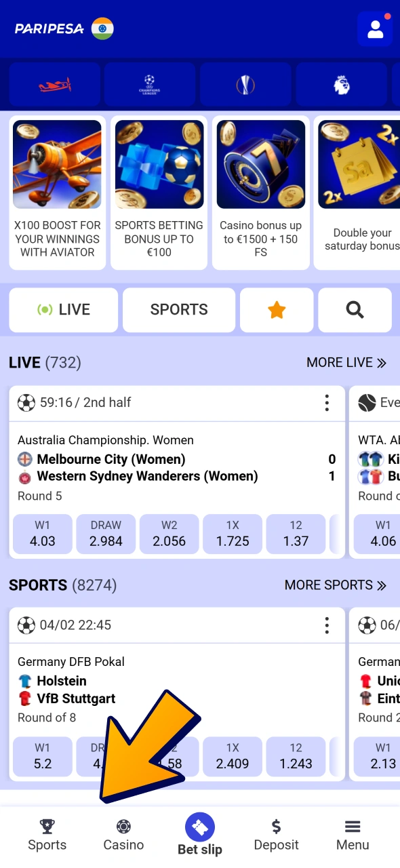Open search via the magnifier icon
The width and height of the screenshot is (400, 868).
click(x=354, y=309)
